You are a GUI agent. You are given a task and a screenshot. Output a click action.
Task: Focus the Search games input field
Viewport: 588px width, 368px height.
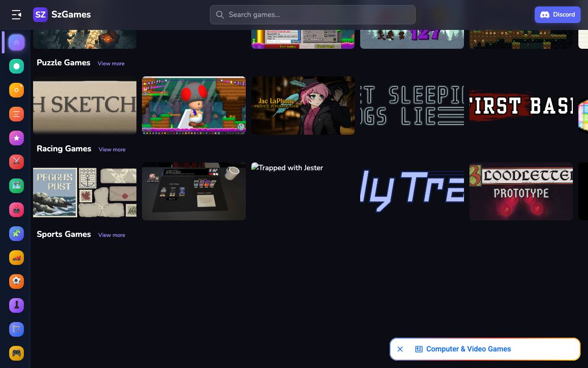point(313,15)
